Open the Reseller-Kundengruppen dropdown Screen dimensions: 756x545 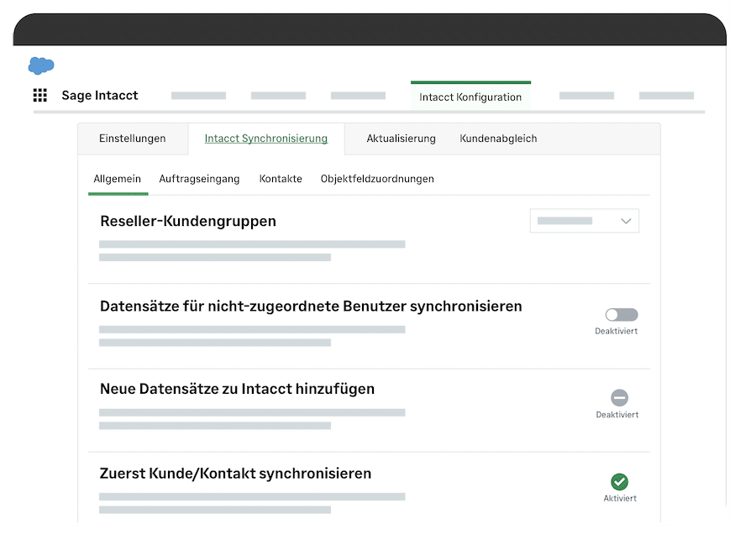(x=585, y=221)
